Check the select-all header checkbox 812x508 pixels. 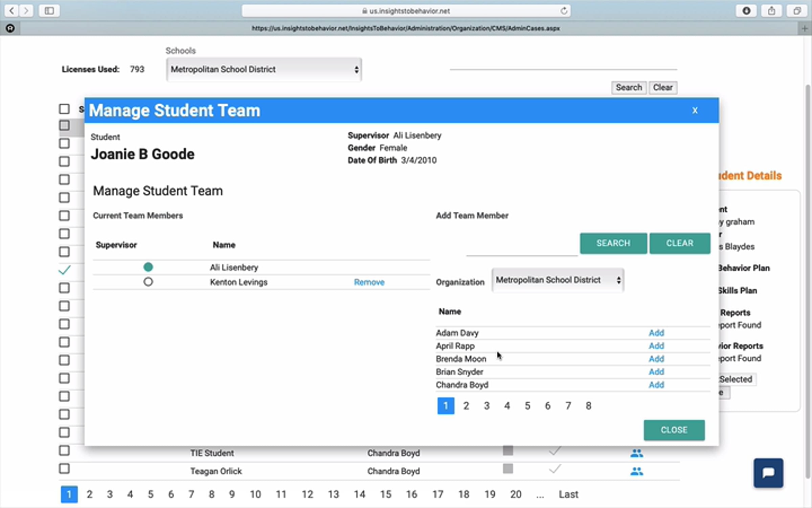point(64,109)
